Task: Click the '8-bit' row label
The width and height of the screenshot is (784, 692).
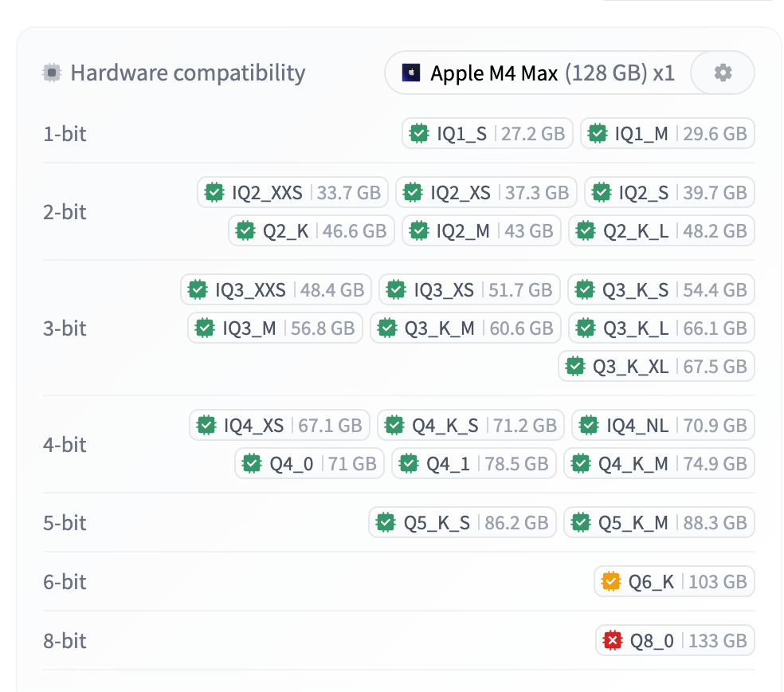Action: click(x=65, y=641)
